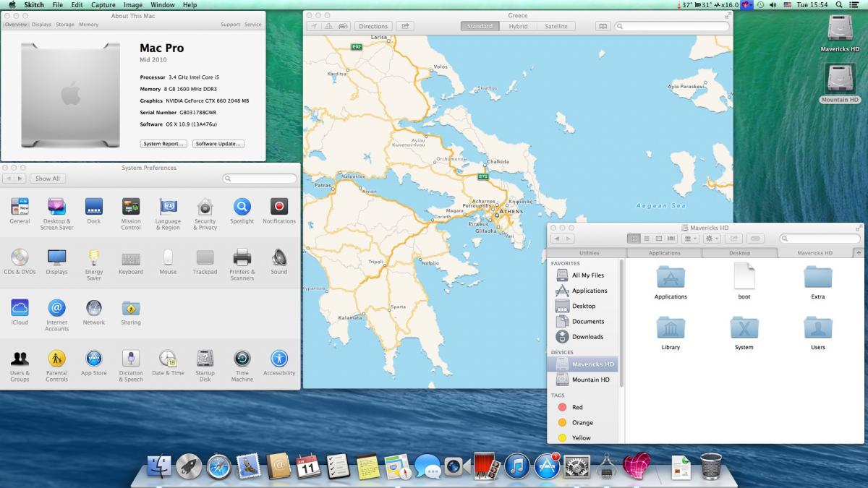Open Users & Groups preferences
The image size is (868, 488).
(x=20, y=365)
